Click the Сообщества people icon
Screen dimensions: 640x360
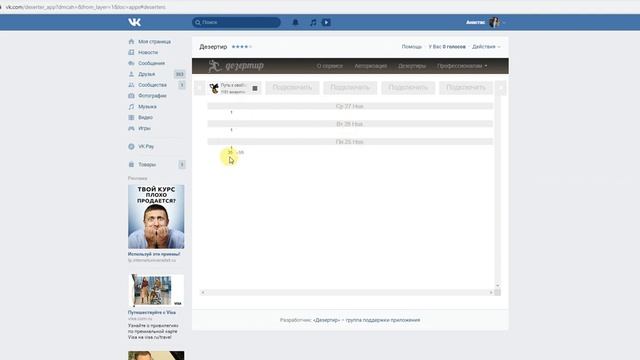point(131,85)
